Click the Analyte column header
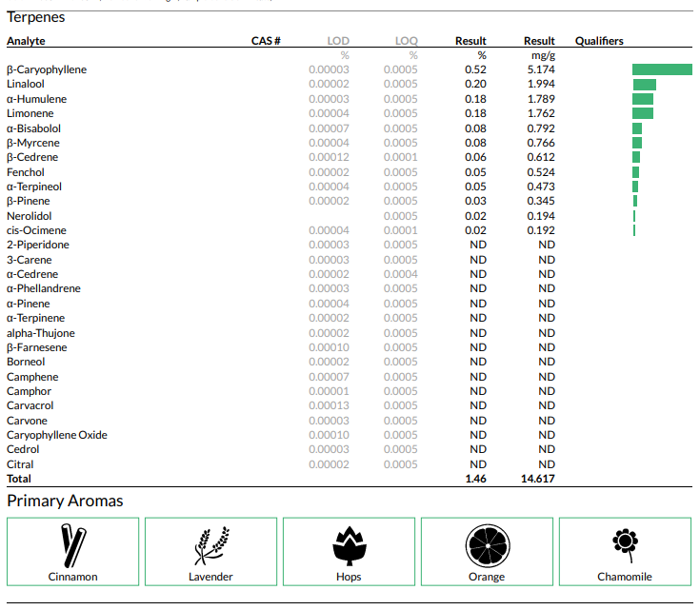The height and width of the screenshot is (610, 700). pos(26,41)
